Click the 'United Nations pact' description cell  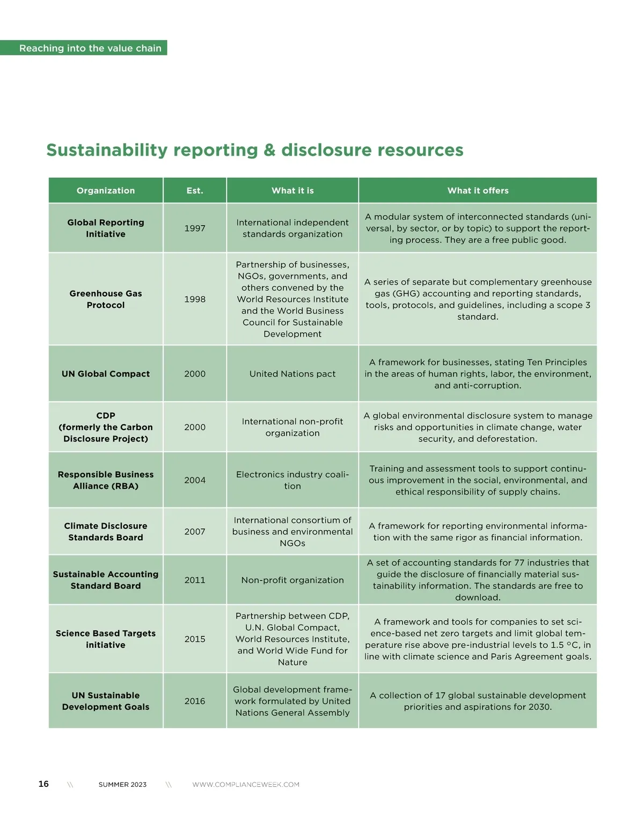click(292, 374)
